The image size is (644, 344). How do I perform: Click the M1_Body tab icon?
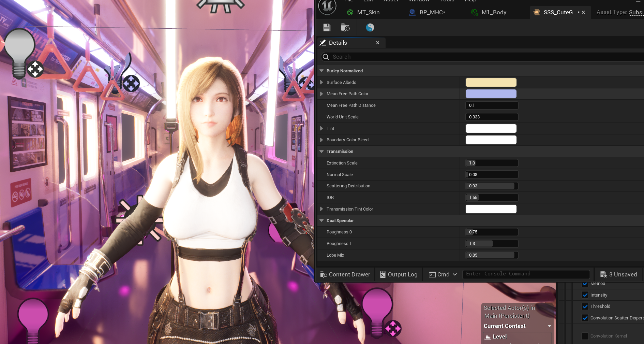pyautogui.click(x=474, y=12)
